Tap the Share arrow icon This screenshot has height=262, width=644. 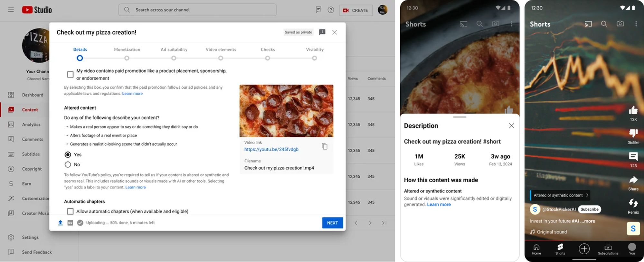pos(633,180)
